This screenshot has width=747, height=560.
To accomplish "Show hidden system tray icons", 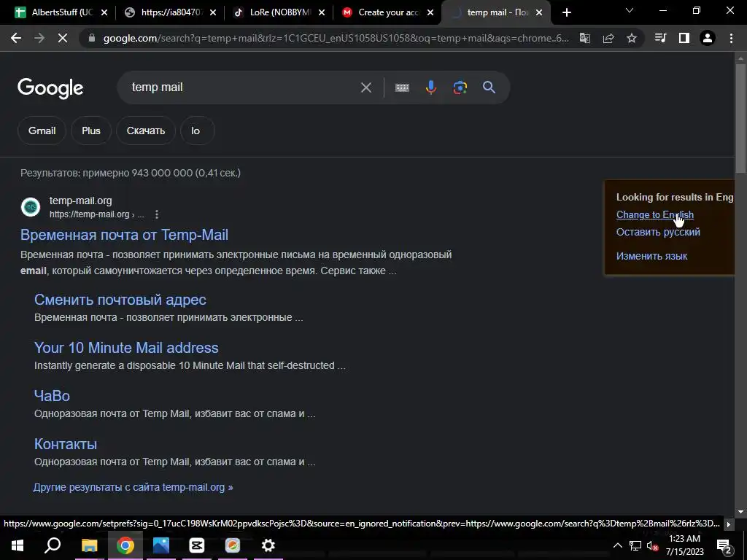I will pos(617,545).
